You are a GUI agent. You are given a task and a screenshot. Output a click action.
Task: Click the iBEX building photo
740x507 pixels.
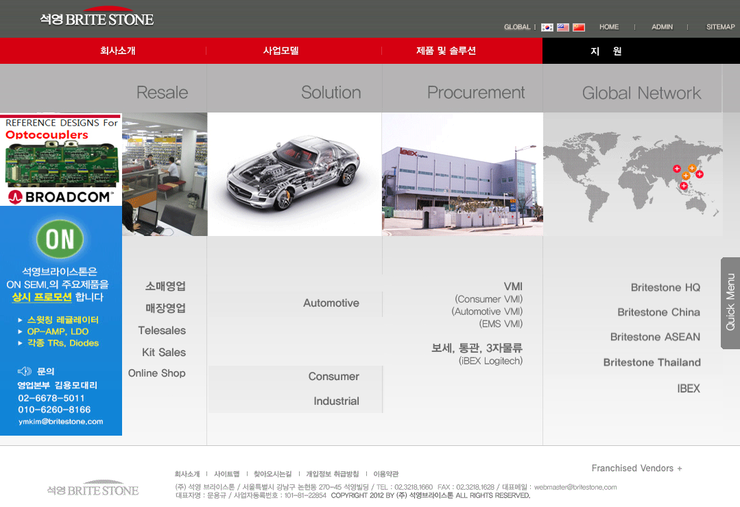[462, 174]
